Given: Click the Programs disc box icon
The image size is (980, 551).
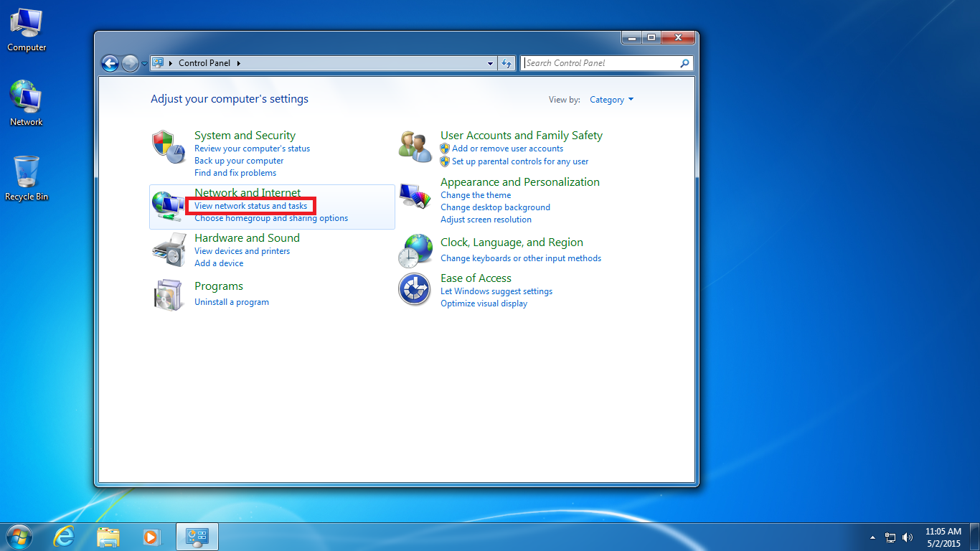Looking at the screenshot, I should [x=169, y=294].
